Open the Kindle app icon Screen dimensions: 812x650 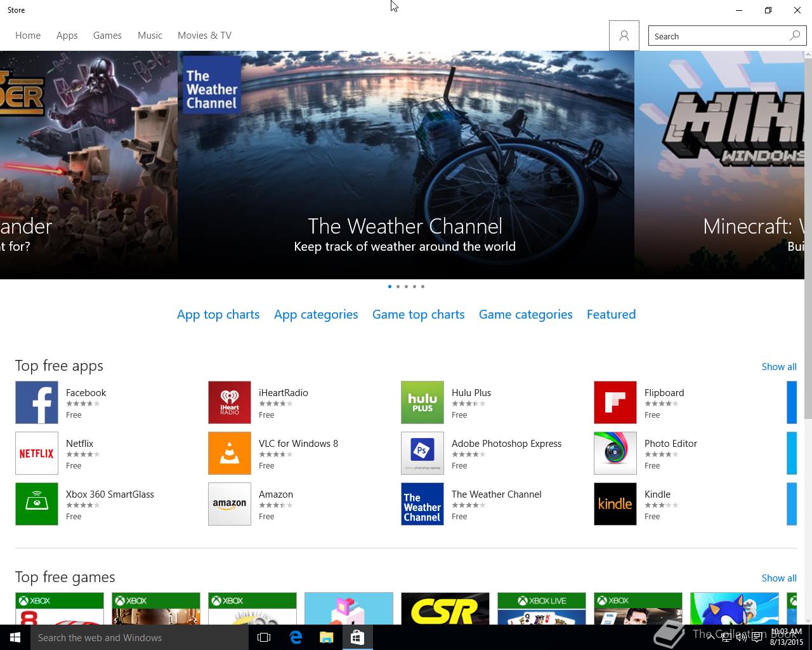(615, 504)
